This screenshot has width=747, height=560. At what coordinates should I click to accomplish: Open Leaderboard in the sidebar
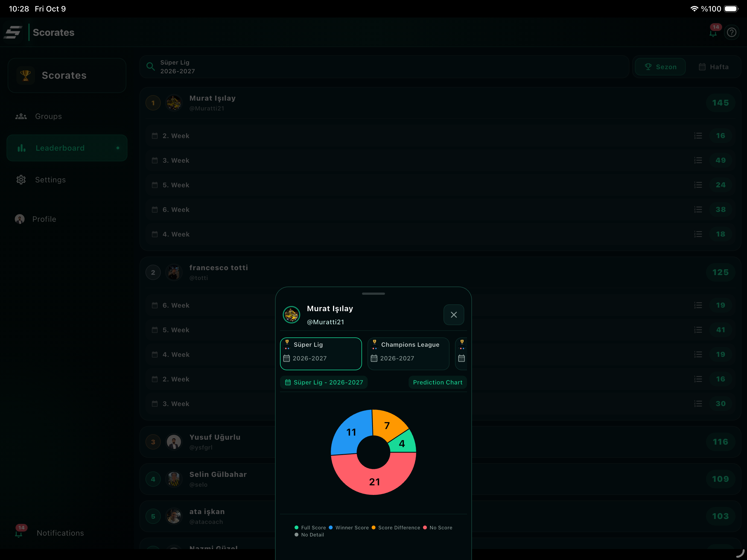pyautogui.click(x=67, y=148)
